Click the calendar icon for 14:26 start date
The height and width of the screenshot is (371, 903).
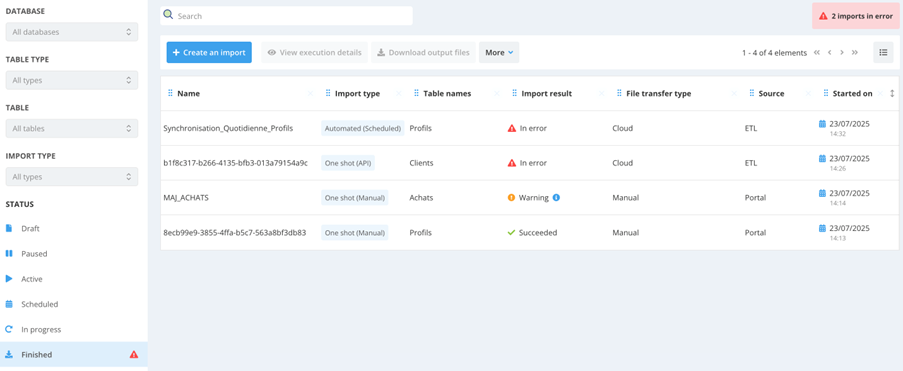pyautogui.click(x=822, y=158)
